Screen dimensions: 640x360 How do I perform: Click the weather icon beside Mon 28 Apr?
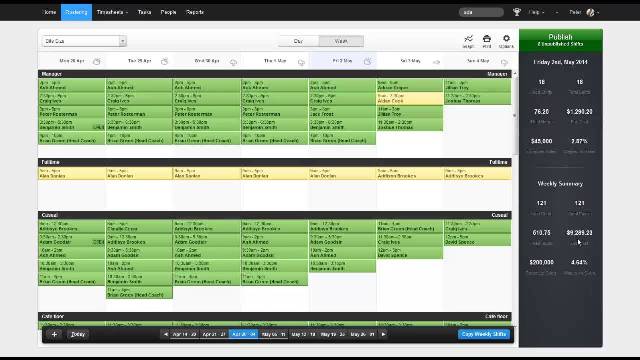[96, 61]
